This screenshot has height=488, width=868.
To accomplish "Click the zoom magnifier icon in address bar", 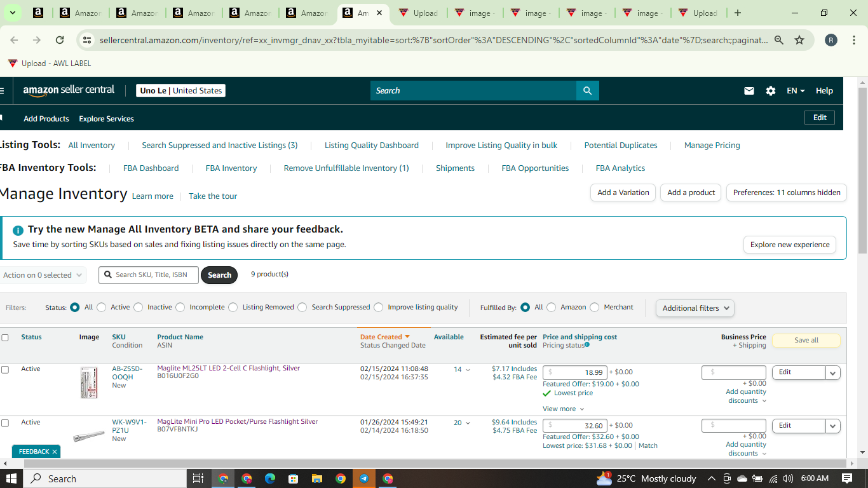I will 779,40.
